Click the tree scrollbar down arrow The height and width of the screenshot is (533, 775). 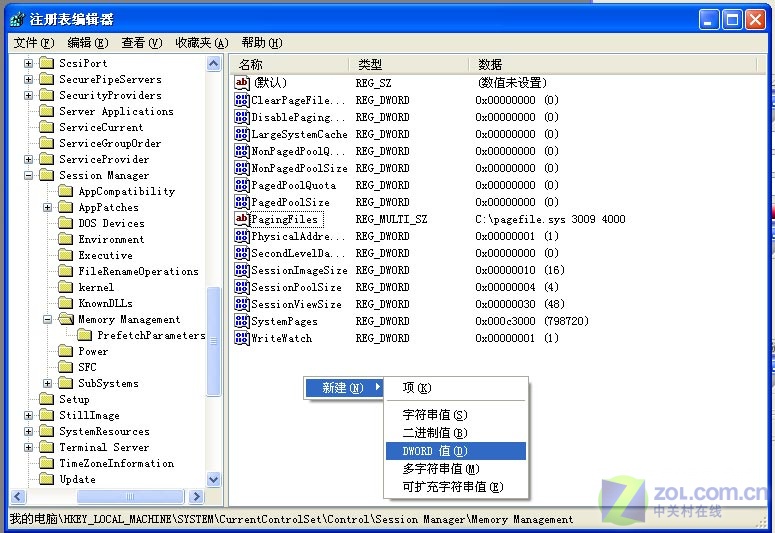tap(214, 479)
